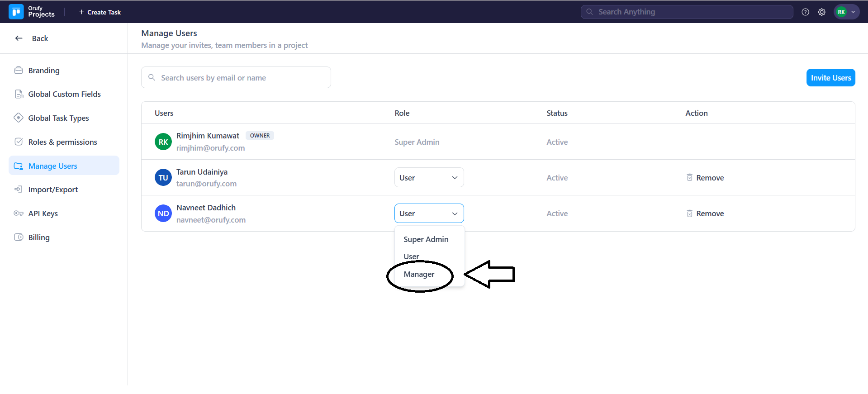Click the Create Task button
Viewport: 868px width, 394px height.
(100, 12)
